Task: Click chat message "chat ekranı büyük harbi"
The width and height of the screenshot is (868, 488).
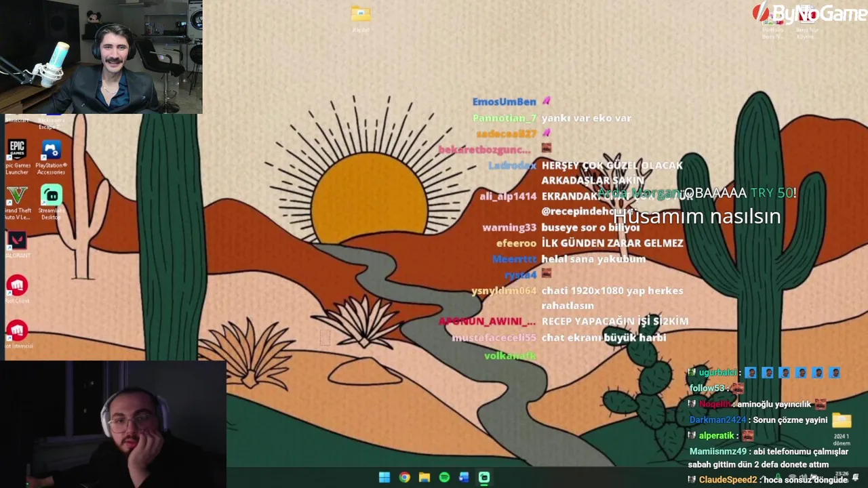Action: click(x=604, y=338)
